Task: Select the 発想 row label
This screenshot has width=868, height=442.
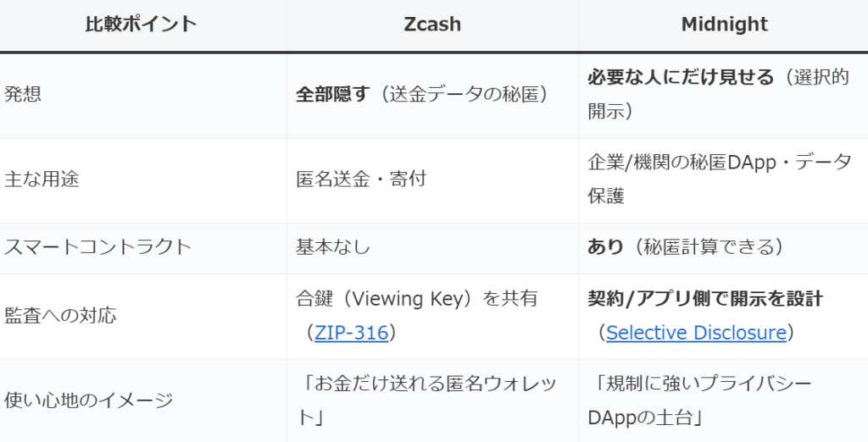Action: point(23,94)
